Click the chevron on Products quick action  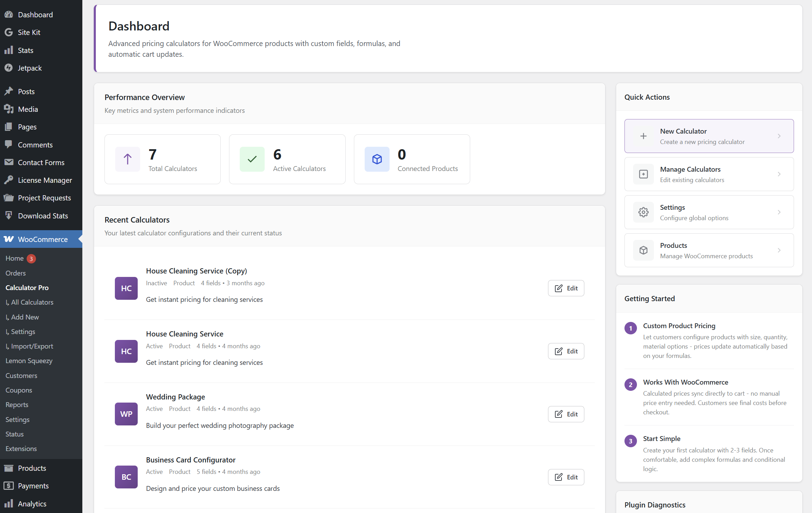coord(779,250)
